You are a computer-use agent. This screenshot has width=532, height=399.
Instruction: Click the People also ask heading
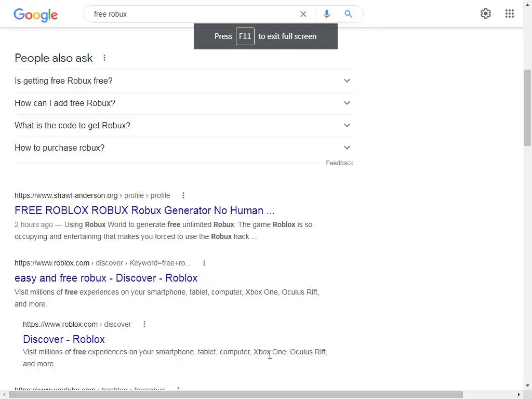[x=54, y=58]
